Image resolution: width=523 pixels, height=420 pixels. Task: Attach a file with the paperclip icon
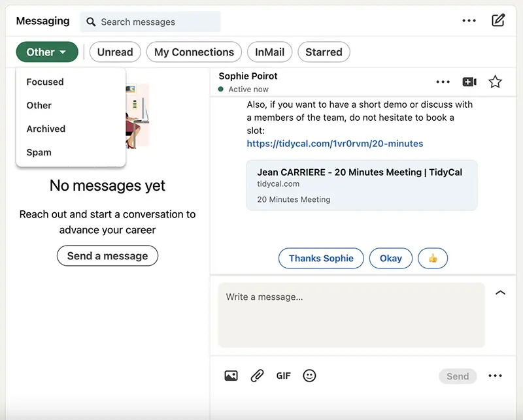(257, 376)
